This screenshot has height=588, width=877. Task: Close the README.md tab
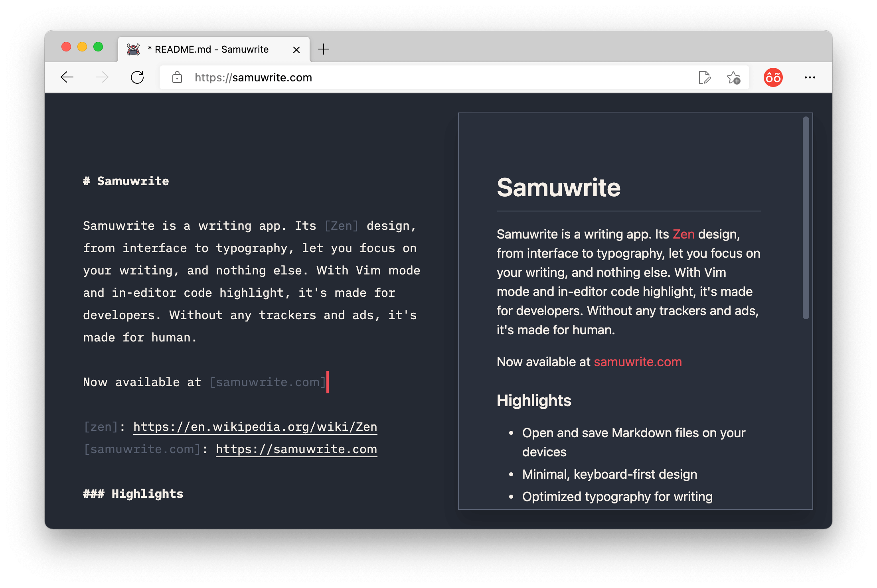296,49
